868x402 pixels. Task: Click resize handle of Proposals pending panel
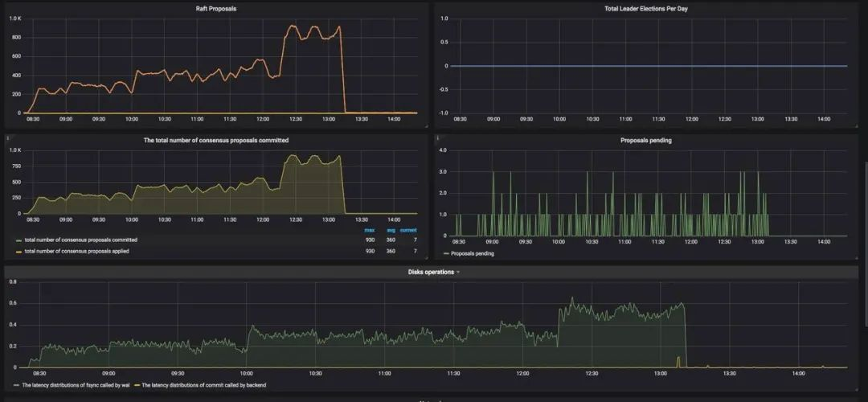(855, 256)
